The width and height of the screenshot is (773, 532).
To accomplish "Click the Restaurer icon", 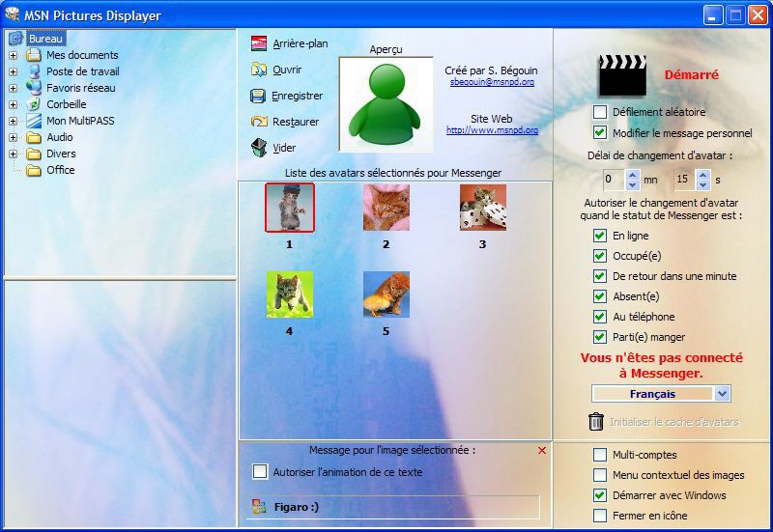I will tap(258, 122).
